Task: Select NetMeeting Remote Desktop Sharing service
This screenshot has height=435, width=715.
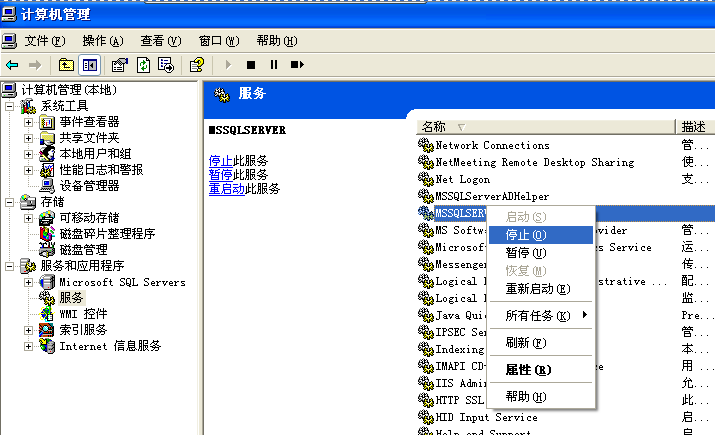Action: pyautogui.click(x=535, y=162)
